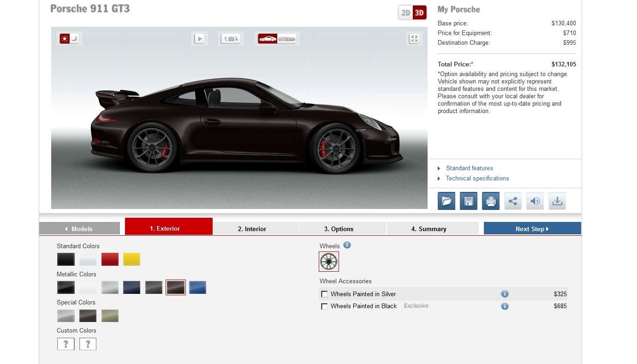This screenshot has width=637, height=364.
Task: Choose white metallic color swatch
Action: click(88, 287)
